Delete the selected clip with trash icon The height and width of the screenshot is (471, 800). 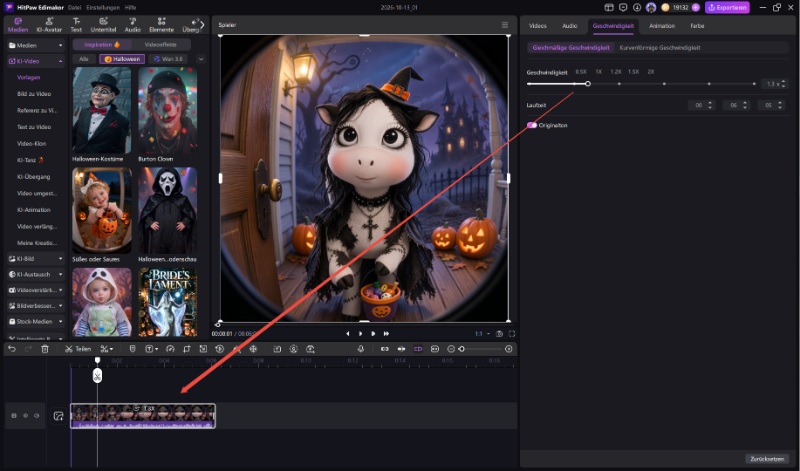(45, 349)
